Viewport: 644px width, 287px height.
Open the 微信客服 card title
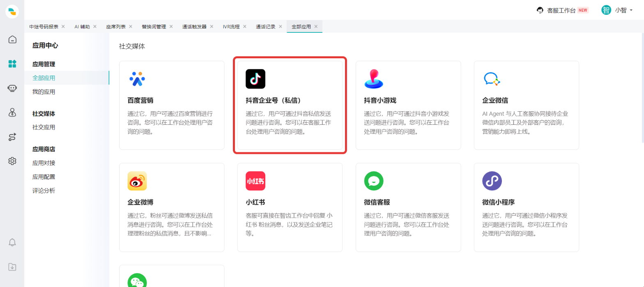click(x=377, y=202)
